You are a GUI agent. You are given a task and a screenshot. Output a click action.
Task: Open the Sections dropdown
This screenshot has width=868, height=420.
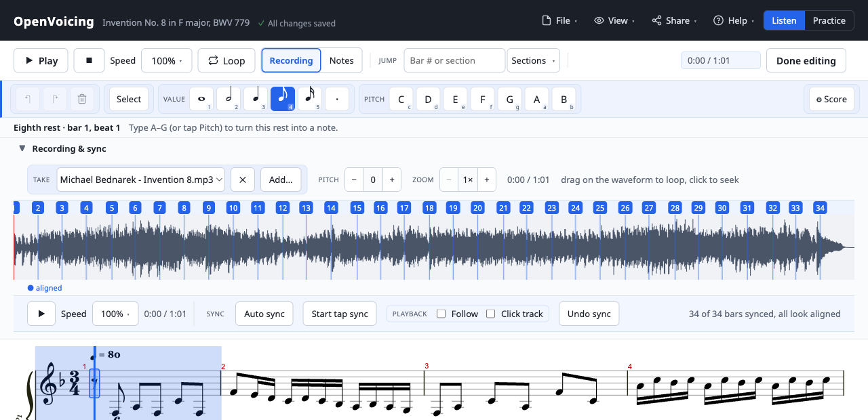point(533,60)
